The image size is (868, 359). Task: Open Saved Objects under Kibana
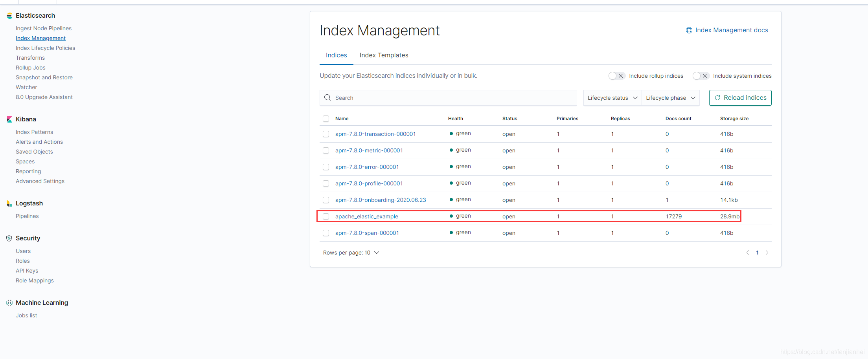34,152
